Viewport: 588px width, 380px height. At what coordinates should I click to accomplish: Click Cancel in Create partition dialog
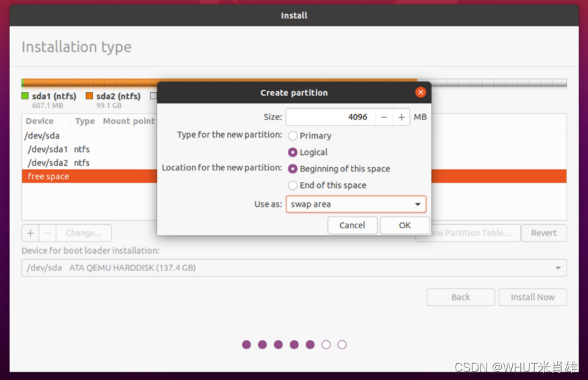[352, 225]
